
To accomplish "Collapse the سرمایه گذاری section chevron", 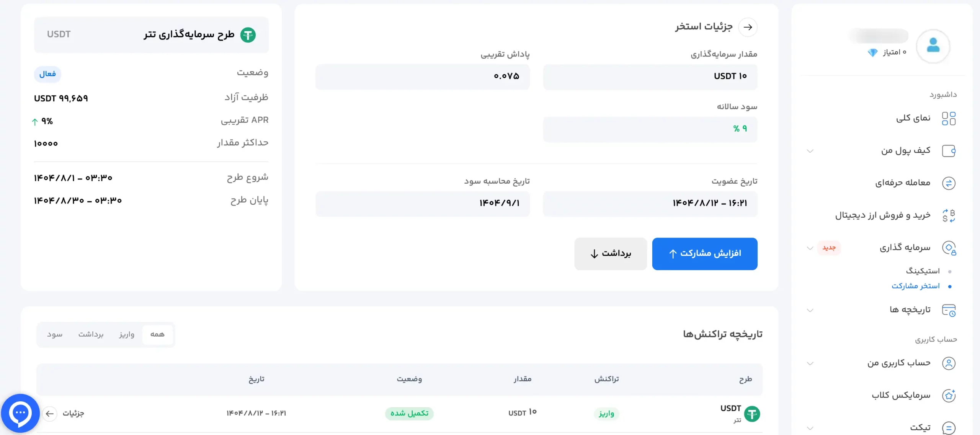I will tap(810, 248).
